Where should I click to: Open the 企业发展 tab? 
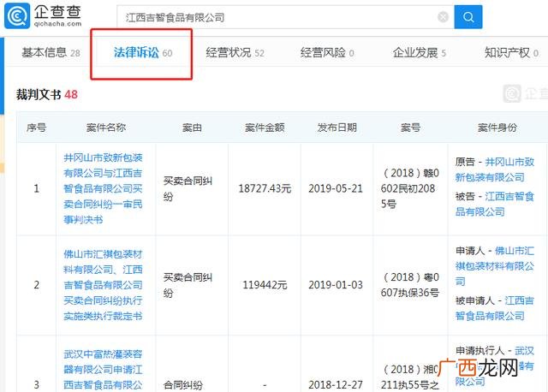[x=419, y=53]
